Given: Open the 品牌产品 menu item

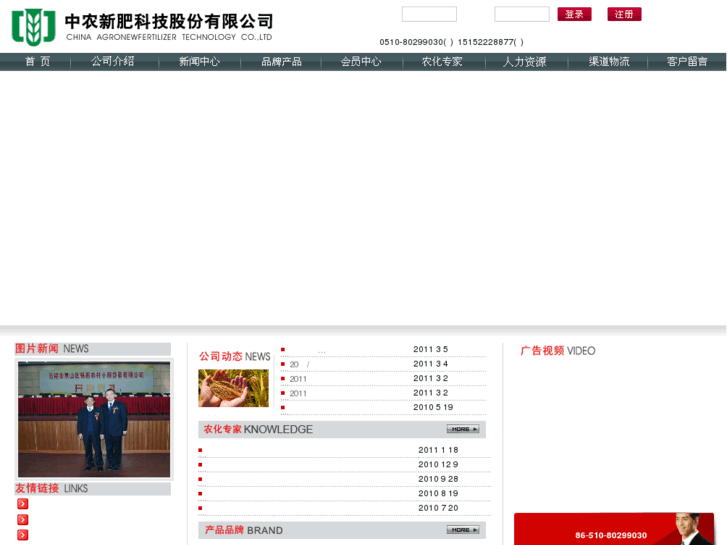Looking at the screenshot, I should coord(281,62).
